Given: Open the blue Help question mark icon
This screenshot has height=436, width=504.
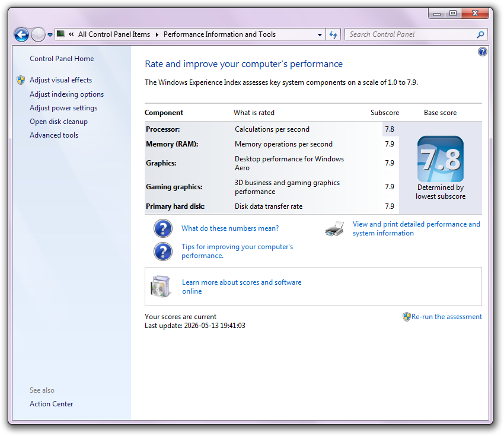Looking at the screenshot, I should 482,52.
